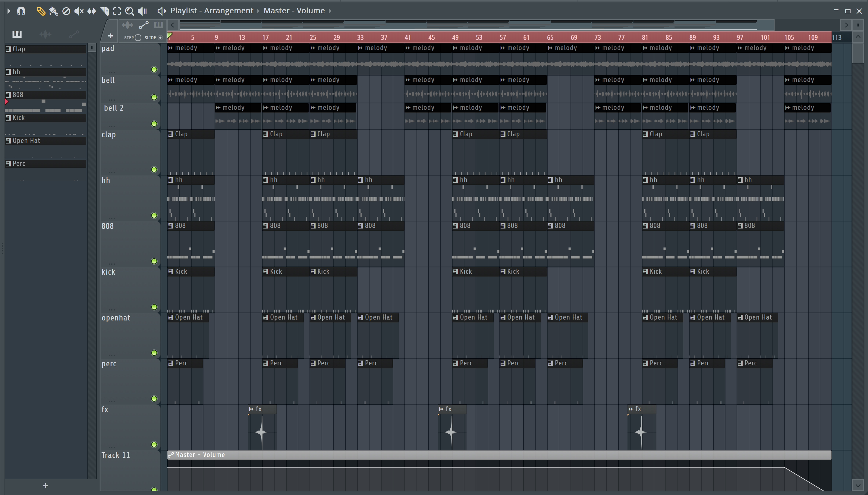
Task: Open first melody clip menu on pad track
Action: [x=171, y=48]
